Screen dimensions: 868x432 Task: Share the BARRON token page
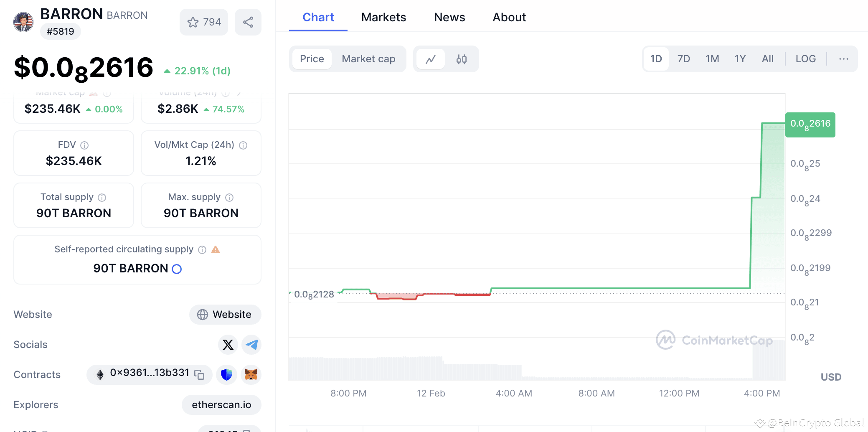coord(248,22)
